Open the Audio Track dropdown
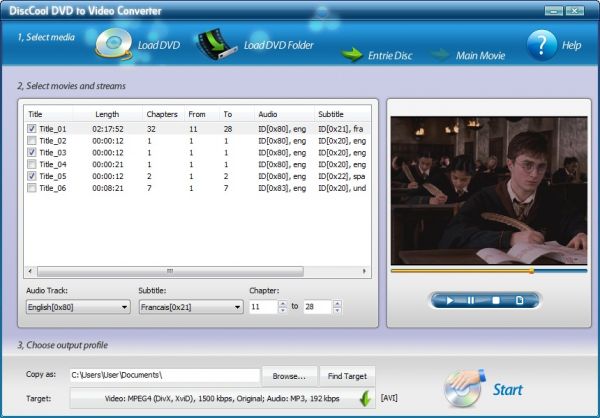 pyautogui.click(x=77, y=307)
